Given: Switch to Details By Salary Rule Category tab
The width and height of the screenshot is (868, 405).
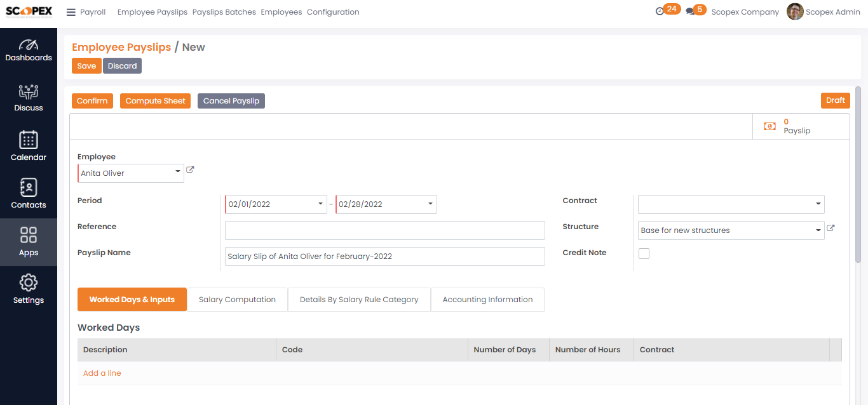Looking at the screenshot, I should tap(359, 300).
